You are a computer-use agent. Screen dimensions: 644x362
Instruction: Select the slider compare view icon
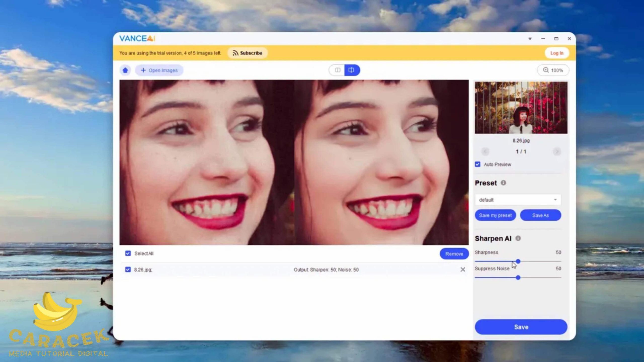[351, 70]
